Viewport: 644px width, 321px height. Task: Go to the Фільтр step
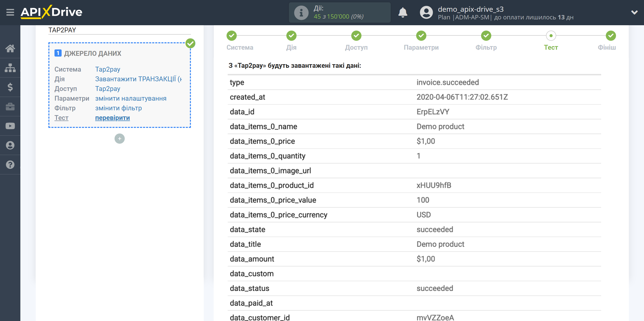pyautogui.click(x=486, y=47)
